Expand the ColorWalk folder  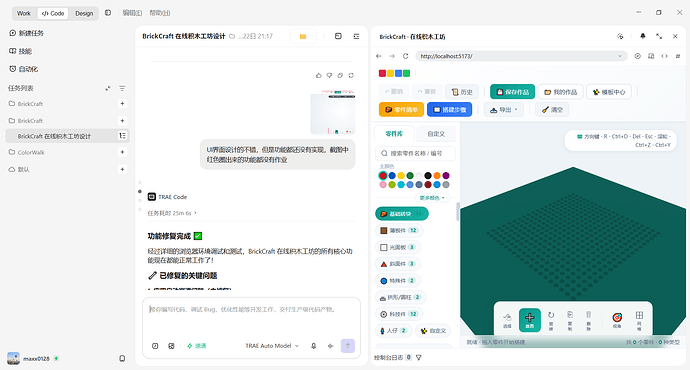(x=27, y=152)
